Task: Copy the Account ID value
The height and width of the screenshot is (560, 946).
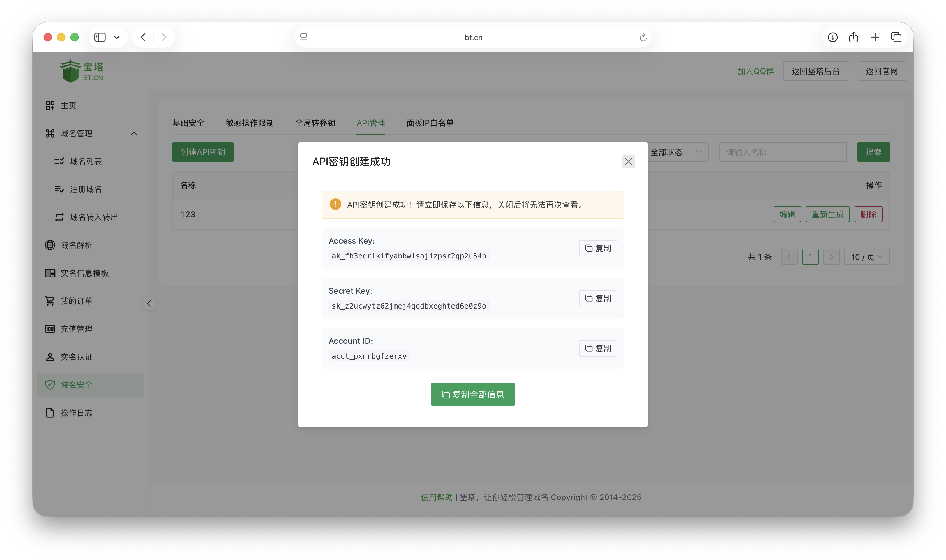Action: click(598, 348)
